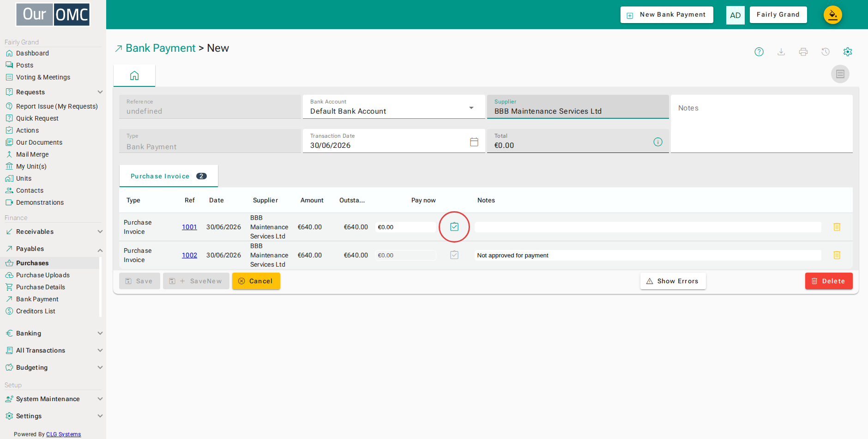Select the Purchase Invoice tab
The image size is (868, 439).
169,176
